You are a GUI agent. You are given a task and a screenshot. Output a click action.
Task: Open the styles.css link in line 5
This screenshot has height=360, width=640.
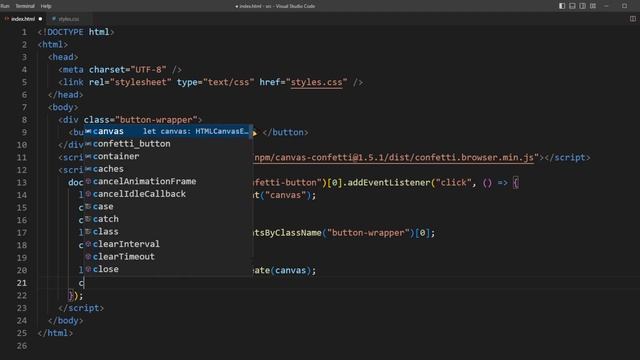[316, 82]
